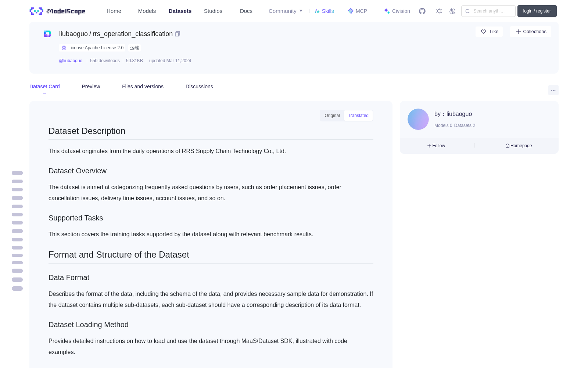
Task: Open the three-dots more options menu
Action: pos(553,90)
